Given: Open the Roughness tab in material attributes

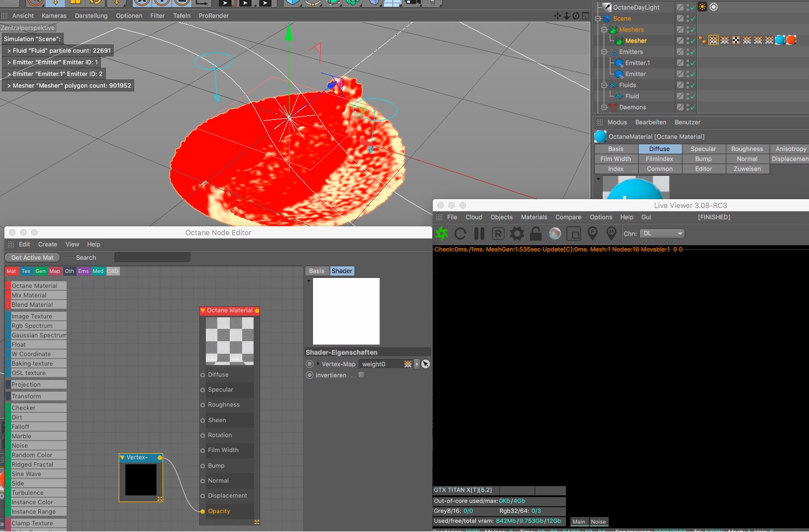Looking at the screenshot, I should click(747, 149).
